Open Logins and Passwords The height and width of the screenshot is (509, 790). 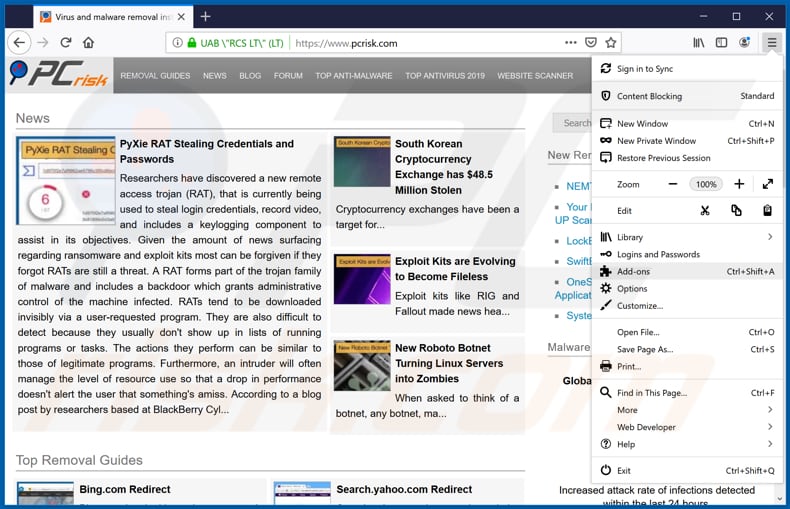click(x=687, y=254)
